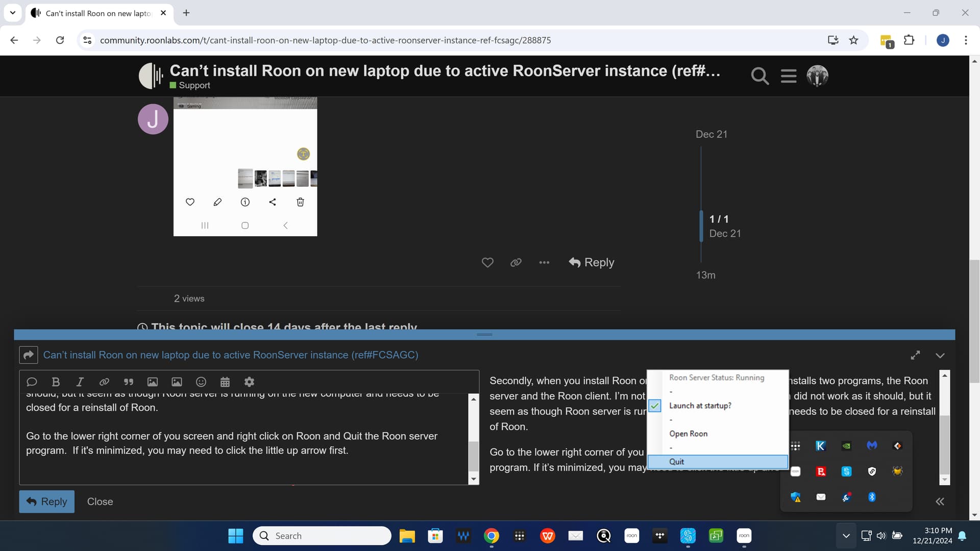
Task: Grab the post timeline scroller handle
Action: click(701, 226)
